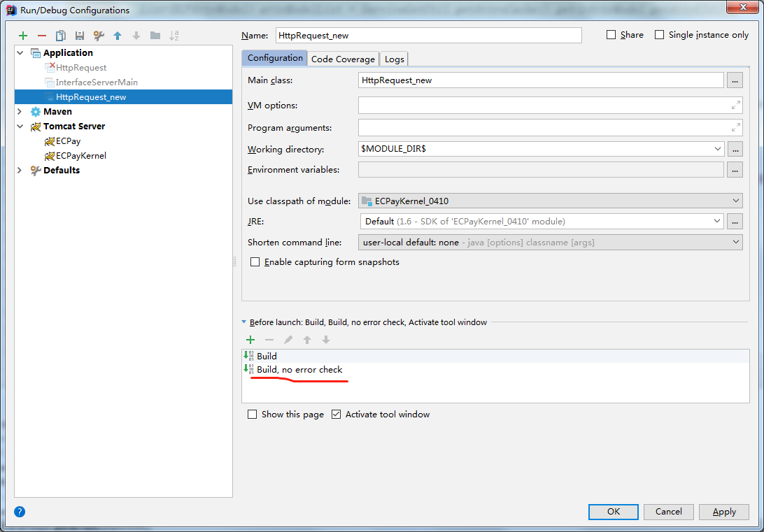764x532 pixels.
Task: Browse for Main class with ellipsis button
Action: point(734,80)
